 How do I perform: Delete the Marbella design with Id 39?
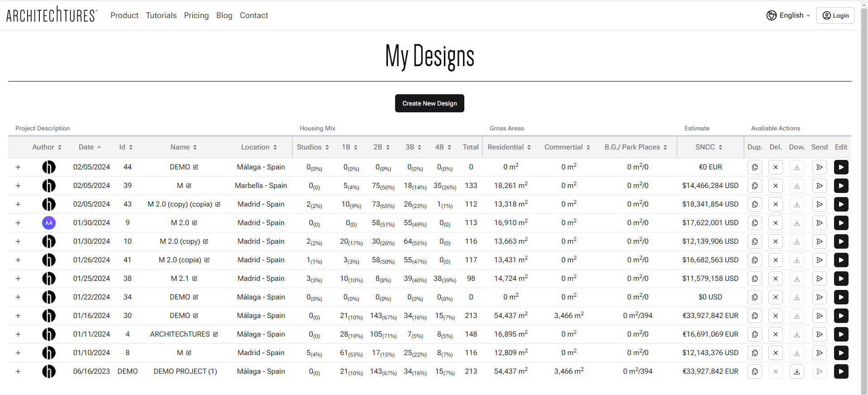(x=775, y=186)
